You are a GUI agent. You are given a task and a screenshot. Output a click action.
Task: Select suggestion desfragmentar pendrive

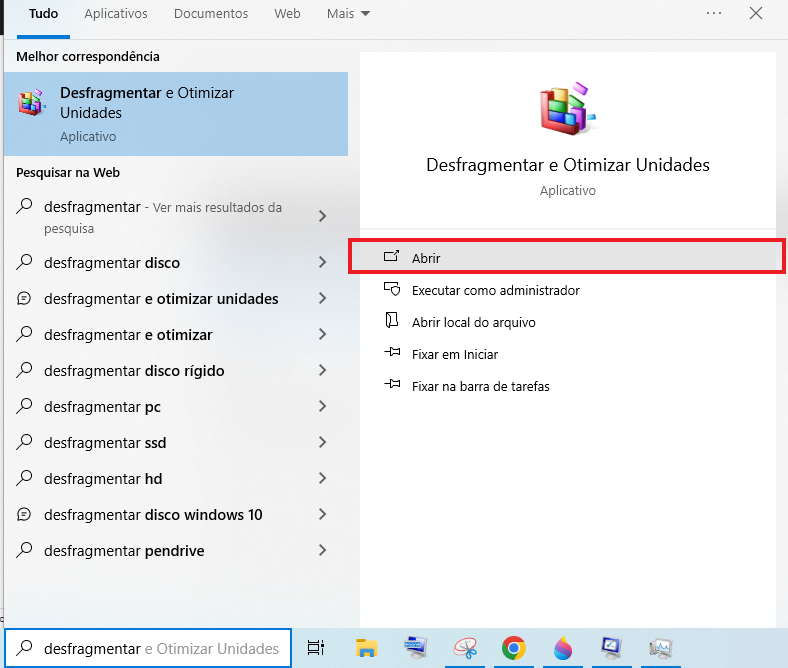pos(124,551)
